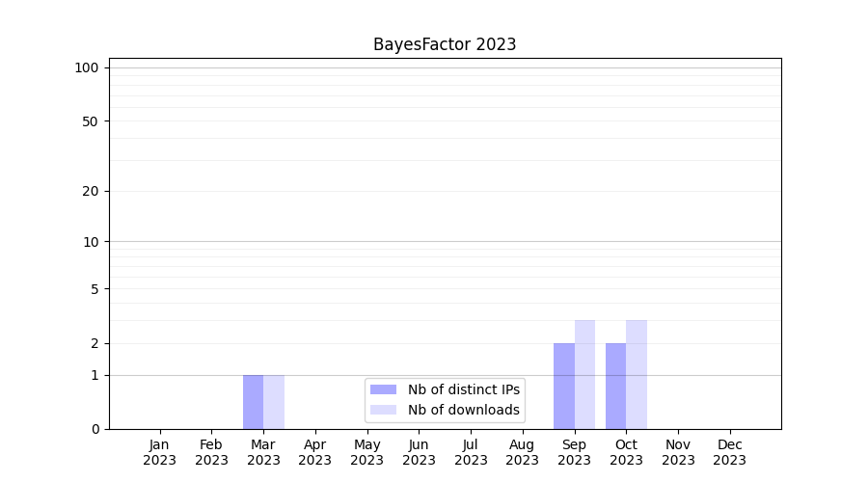Pick the October downloads bar
This screenshot has width=868, height=482.
[x=637, y=374]
